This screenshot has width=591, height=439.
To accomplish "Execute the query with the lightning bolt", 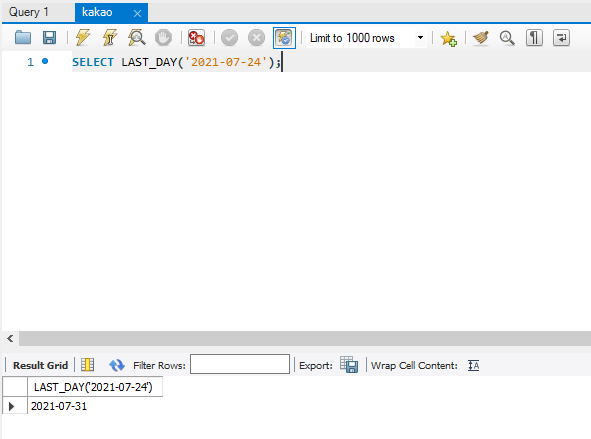I will (x=83, y=38).
